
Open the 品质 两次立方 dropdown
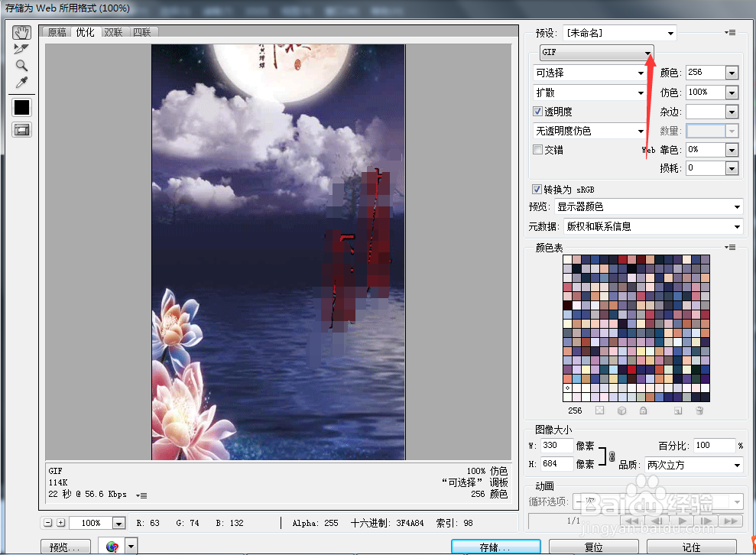693,465
